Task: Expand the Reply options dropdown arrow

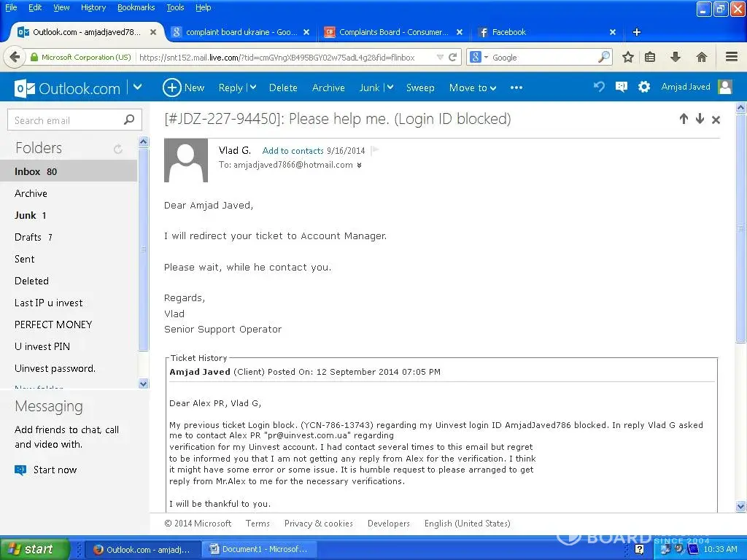Action: 252,87
